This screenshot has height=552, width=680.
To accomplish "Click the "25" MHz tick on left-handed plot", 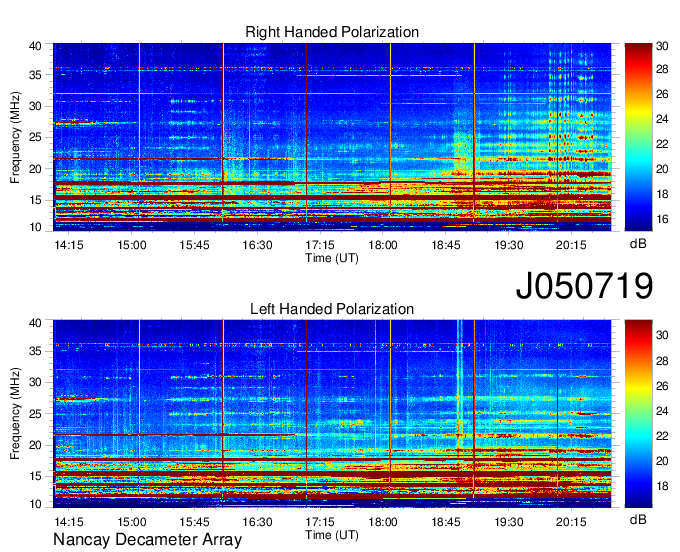I will click(x=36, y=414).
